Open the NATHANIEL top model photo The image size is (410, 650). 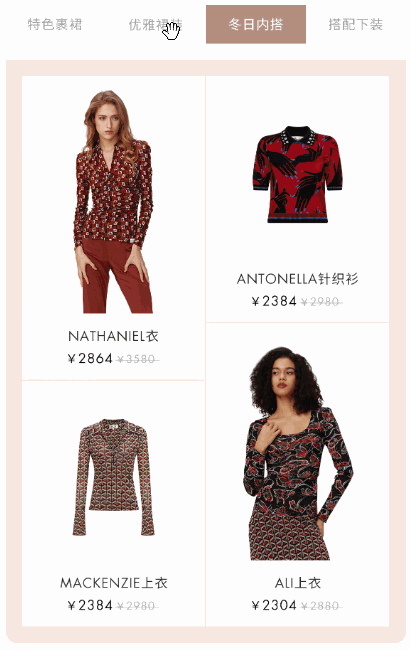(x=113, y=201)
